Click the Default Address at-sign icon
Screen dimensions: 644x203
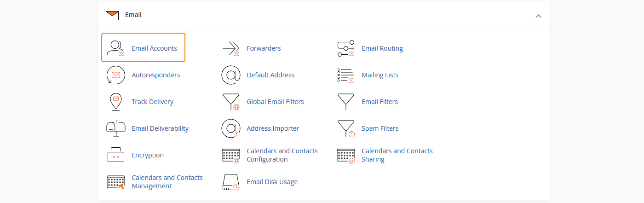tap(230, 75)
